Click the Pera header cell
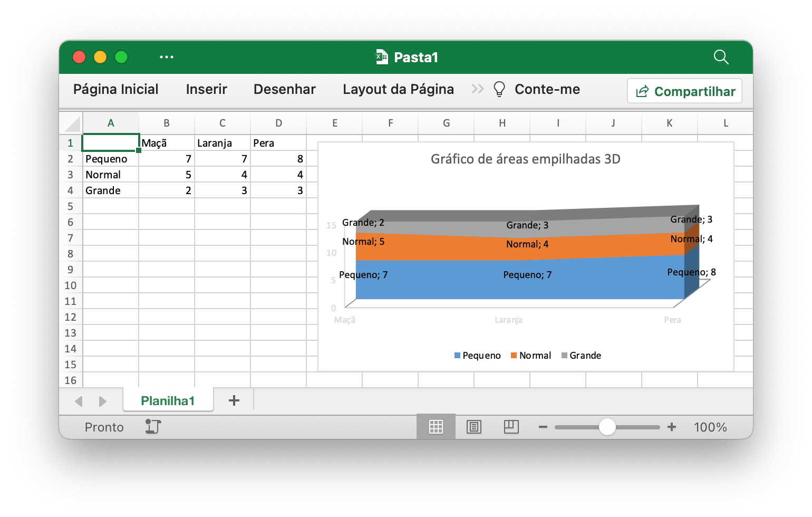 click(x=278, y=143)
